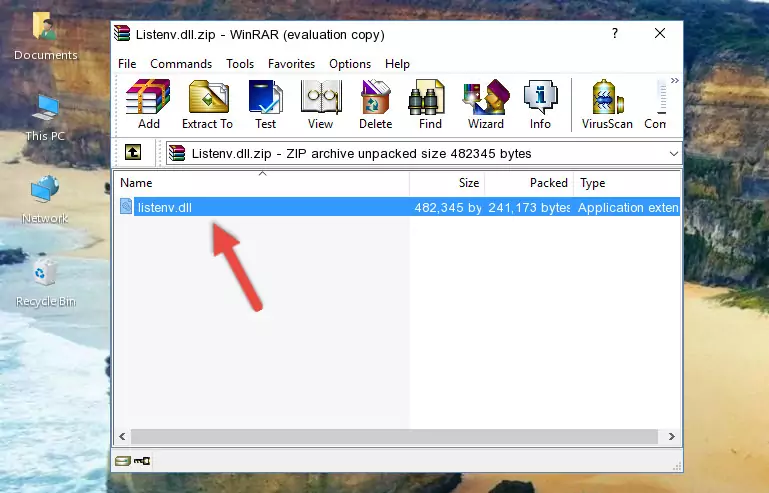The height and width of the screenshot is (493, 769).
Task: Open the Tools menu
Action: click(240, 64)
